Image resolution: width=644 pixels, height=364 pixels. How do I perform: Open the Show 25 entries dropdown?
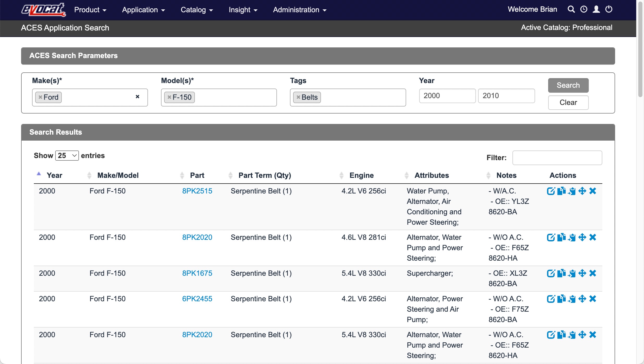coord(67,155)
